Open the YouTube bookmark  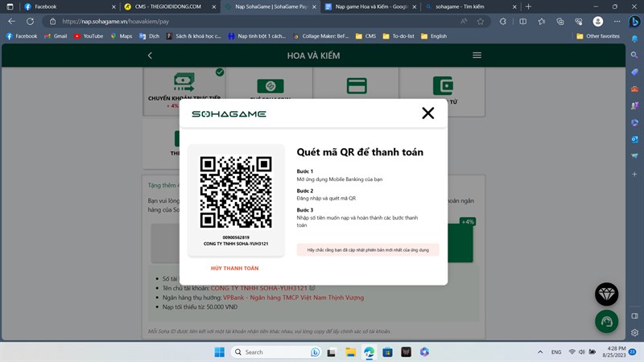pos(89,36)
